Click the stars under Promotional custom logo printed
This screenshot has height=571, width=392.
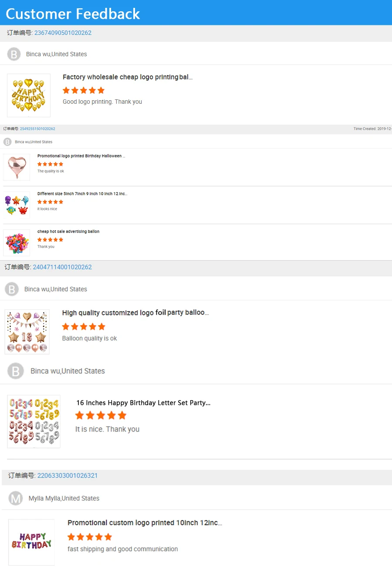click(x=90, y=537)
